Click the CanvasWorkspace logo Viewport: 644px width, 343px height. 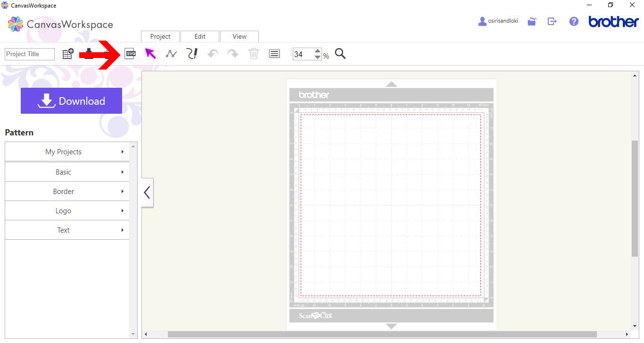60,24
